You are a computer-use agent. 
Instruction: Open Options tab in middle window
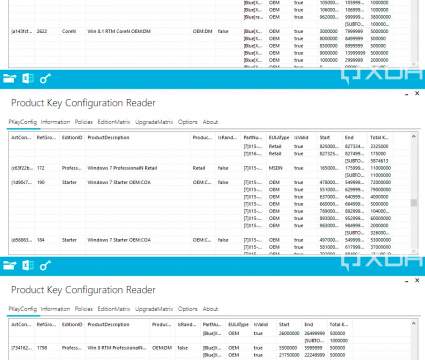pos(188,122)
